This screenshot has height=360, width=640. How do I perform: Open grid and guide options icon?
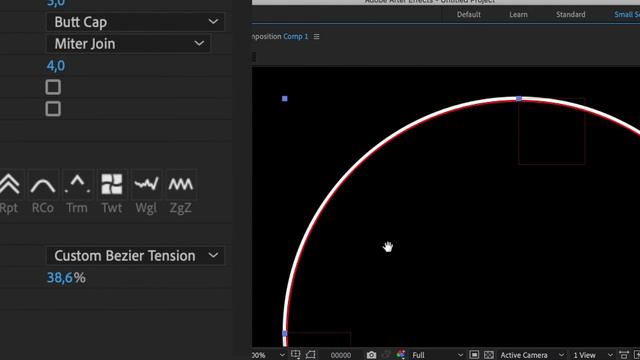click(x=296, y=354)
